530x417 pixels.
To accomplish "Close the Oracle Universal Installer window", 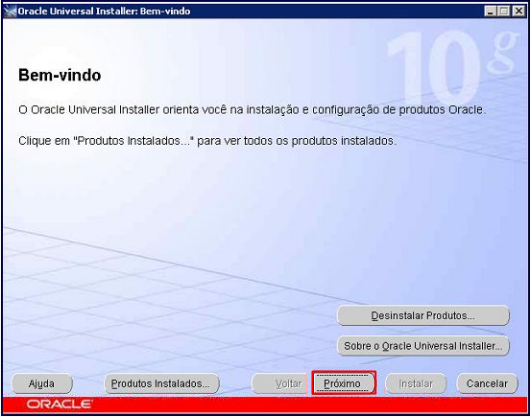I will coord(518,11).
